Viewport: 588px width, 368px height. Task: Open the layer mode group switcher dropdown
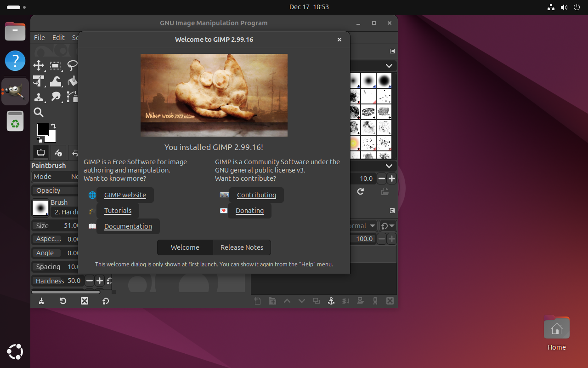click(x=388, y=226)
